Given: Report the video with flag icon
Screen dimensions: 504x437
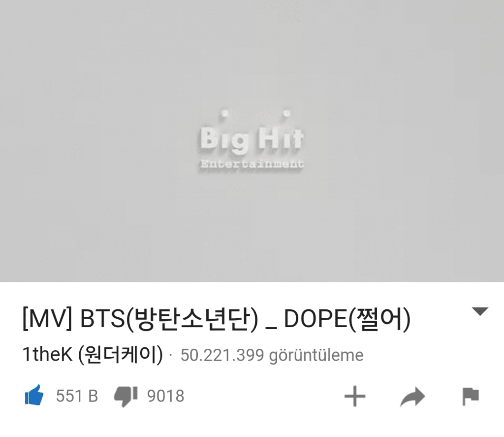Looking at the screenshot, I should 471,397.
